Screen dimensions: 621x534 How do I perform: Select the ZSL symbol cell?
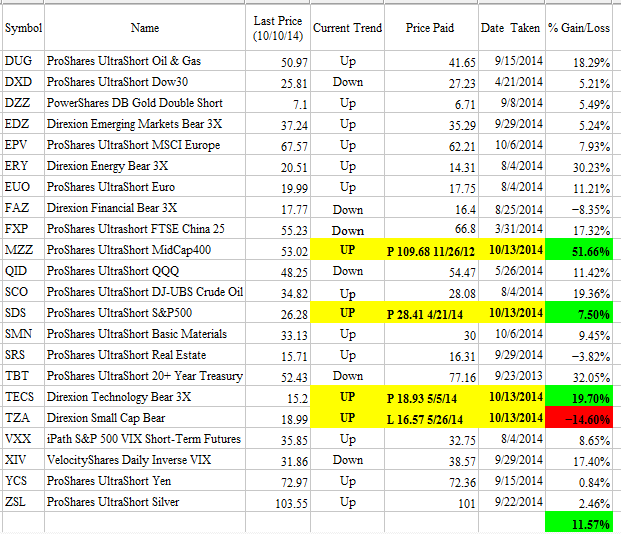[x=23, y=502]
